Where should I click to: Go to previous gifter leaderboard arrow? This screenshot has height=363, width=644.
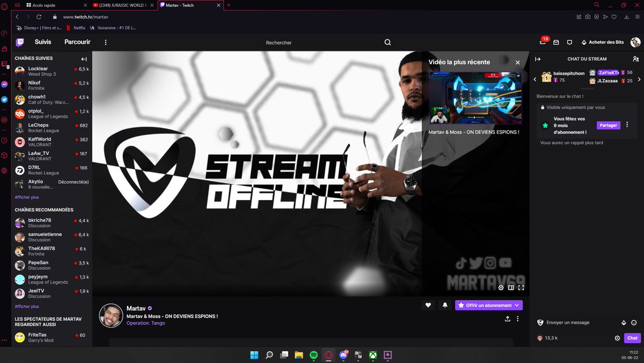535,79
